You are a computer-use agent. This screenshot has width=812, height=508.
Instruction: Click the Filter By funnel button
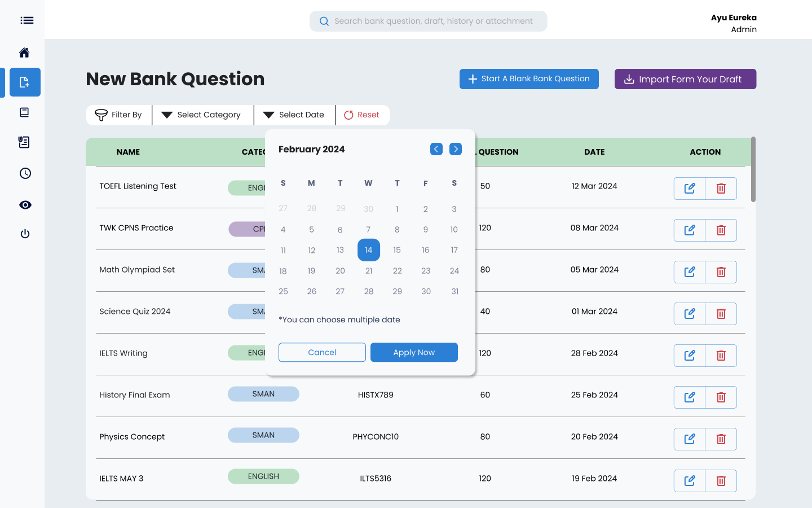tap(119, 115)
